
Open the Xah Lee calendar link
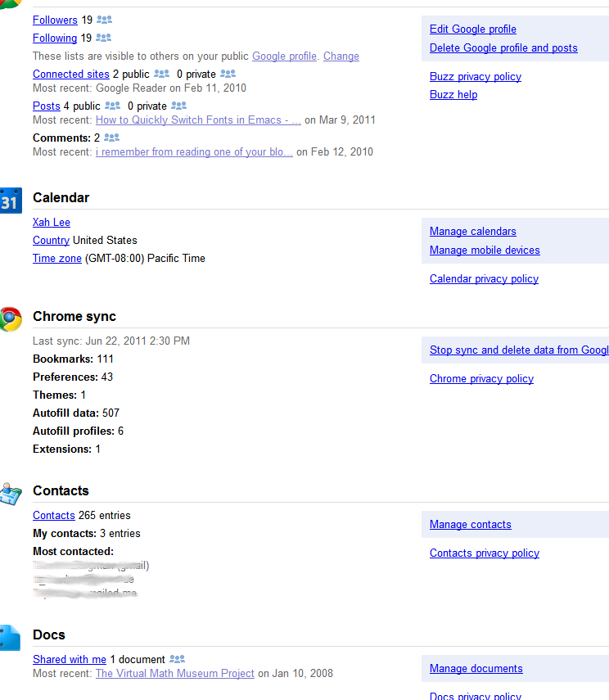coord(52,223)
